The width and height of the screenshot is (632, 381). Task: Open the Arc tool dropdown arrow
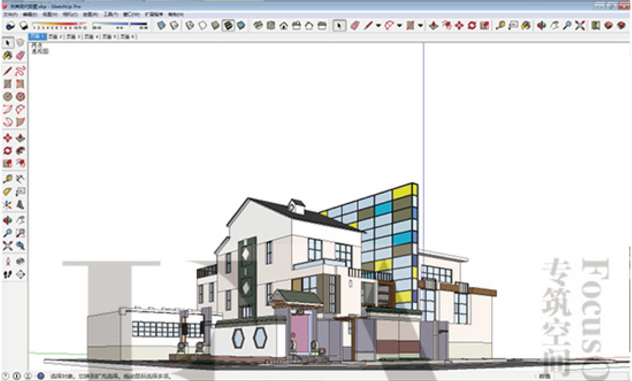point(399,26)
